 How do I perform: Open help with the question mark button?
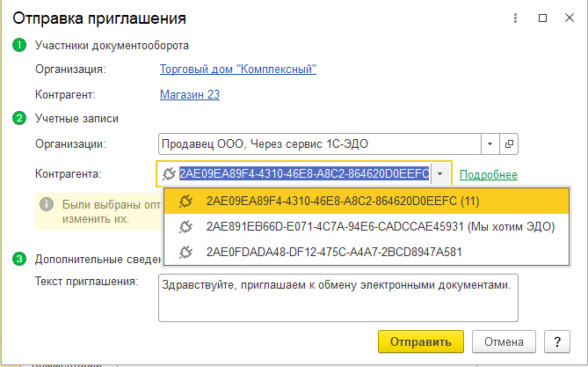point(556,341)
